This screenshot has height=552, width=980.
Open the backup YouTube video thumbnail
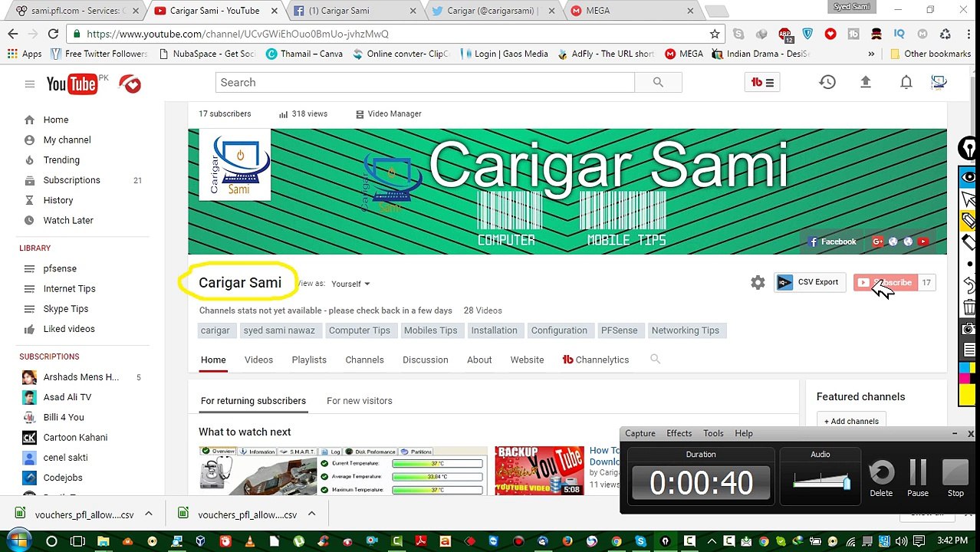[x=539, y=470]
